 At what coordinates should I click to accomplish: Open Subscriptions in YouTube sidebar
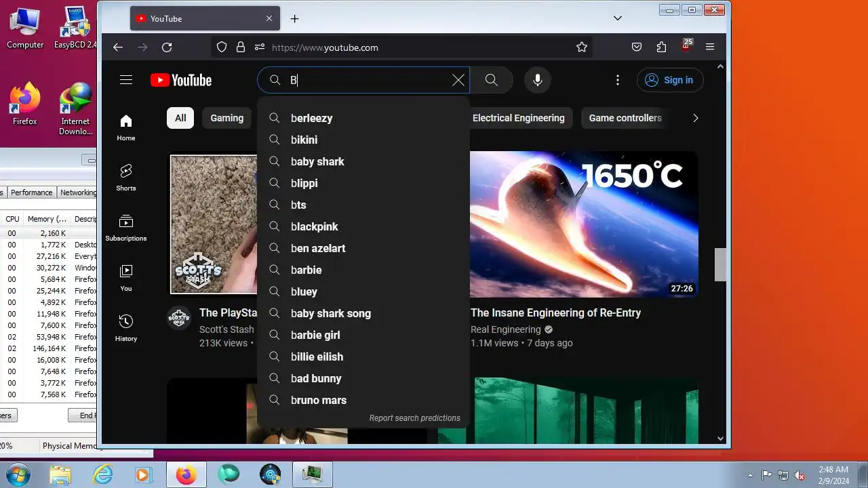pyautogui.click(x=126, y=228)
